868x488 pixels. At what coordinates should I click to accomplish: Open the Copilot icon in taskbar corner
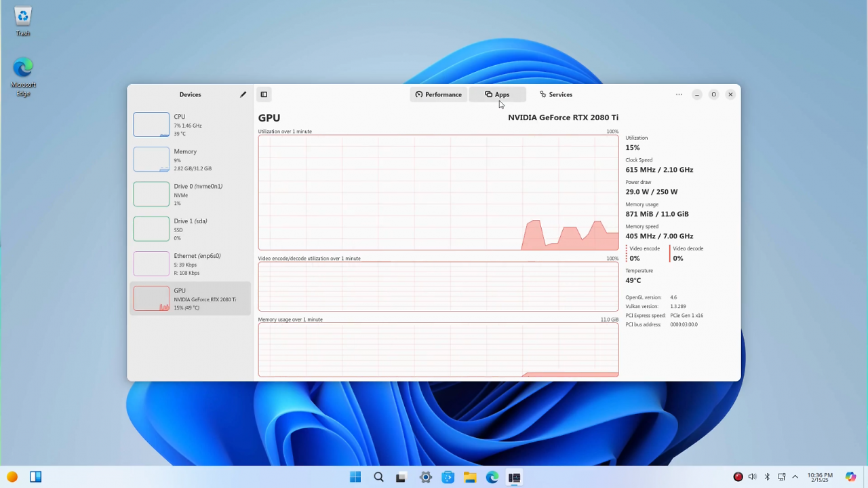851,477
